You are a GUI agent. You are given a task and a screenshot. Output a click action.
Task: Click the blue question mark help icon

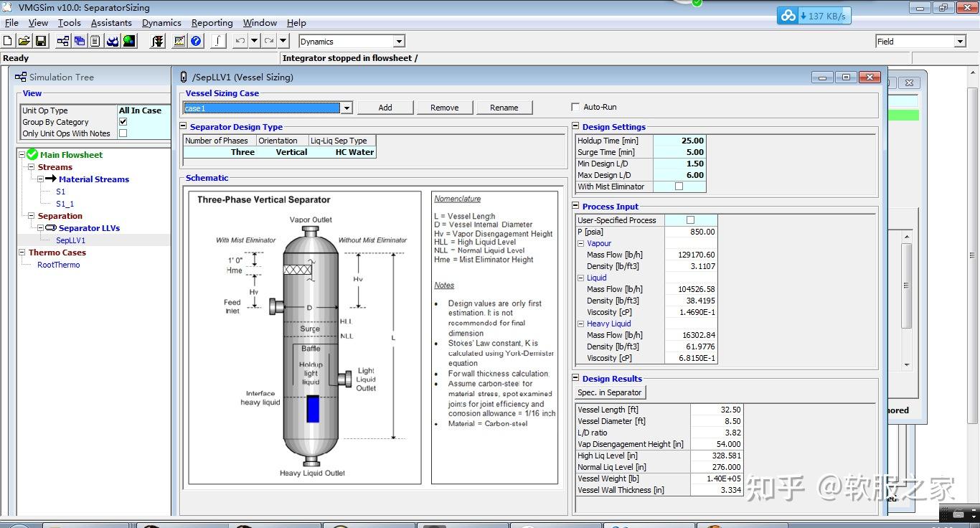pyautogui.click(x=197, y=42)
